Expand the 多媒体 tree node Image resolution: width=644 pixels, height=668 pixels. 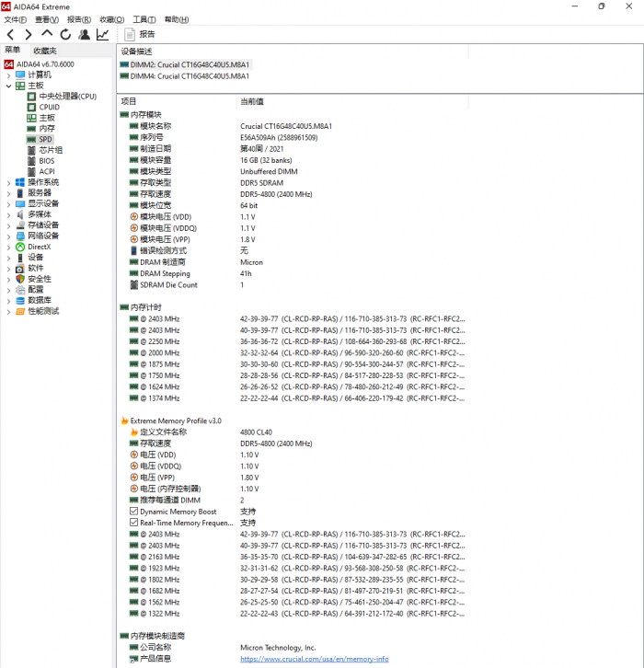pyautogui.click(x=8, y=214)
